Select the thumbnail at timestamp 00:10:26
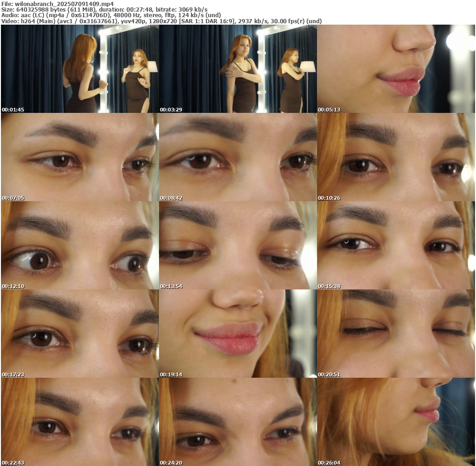The image size is (476, 466). pos(396,157)
